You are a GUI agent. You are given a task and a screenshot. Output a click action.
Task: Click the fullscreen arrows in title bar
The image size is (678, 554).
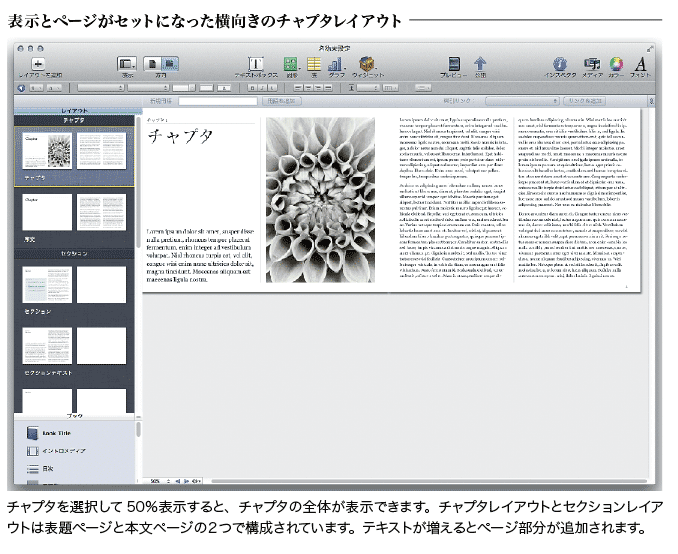tap(650, 49)
